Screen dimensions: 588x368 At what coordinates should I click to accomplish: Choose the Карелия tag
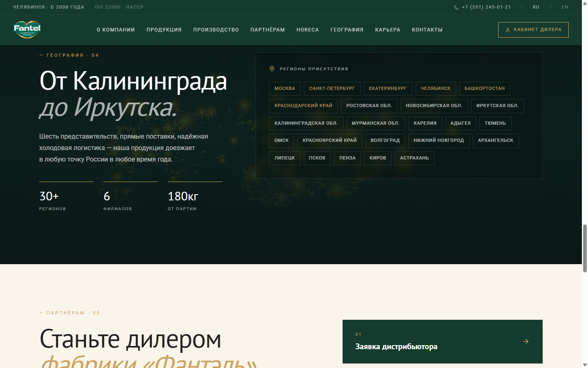[x=425, y=123]
